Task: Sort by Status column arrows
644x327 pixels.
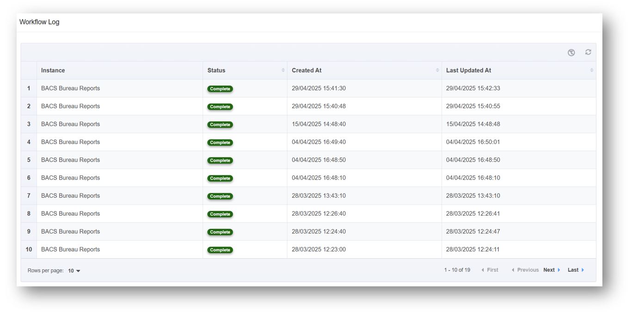Action: [283, 70]
